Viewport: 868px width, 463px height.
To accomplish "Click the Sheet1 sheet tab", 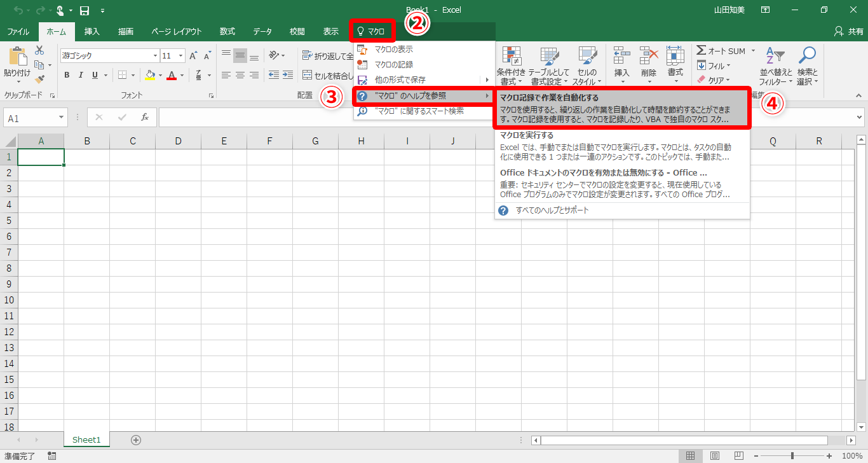I will pyautogui.click(x=86, y=439).
